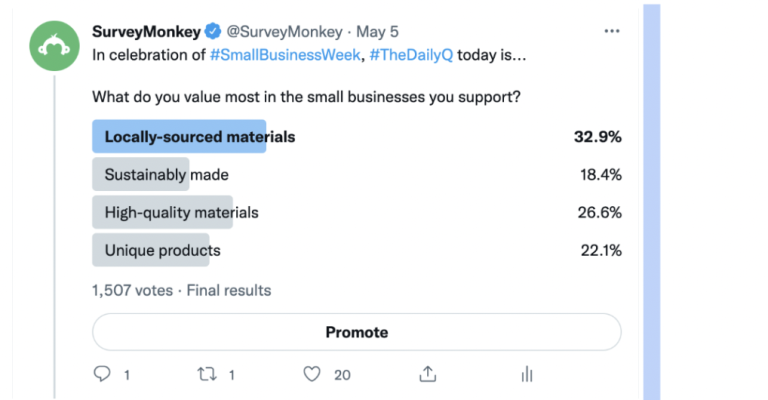This screenshot has width=768, height=400.
Task: Select the Unique products poll option
Action: 357,250
